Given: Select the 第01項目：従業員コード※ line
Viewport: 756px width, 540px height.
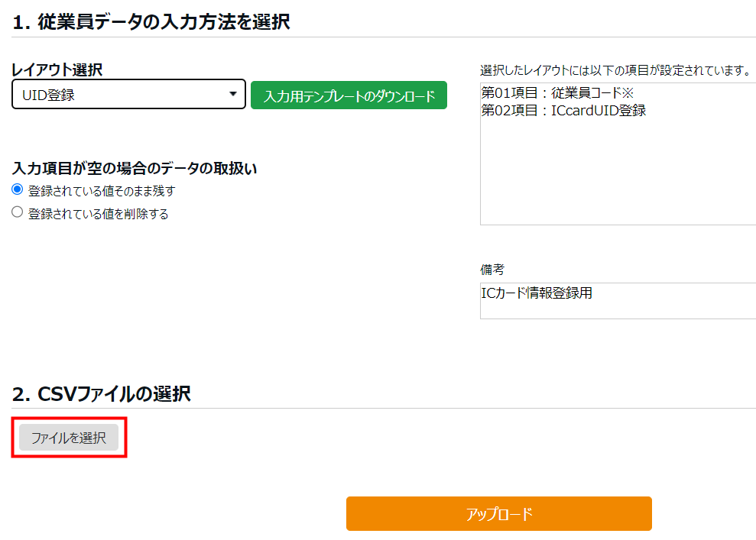Looking at the screenshot, I should [557, 92].
